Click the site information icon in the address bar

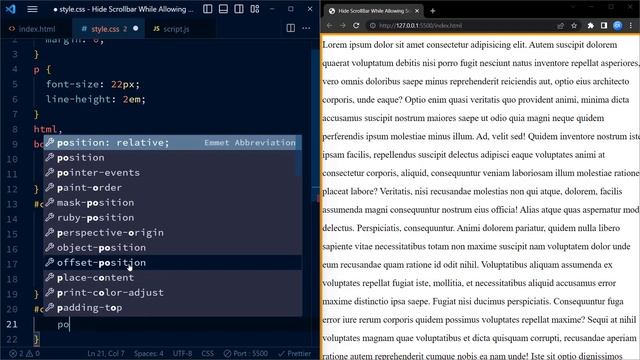tap(372, 25)
